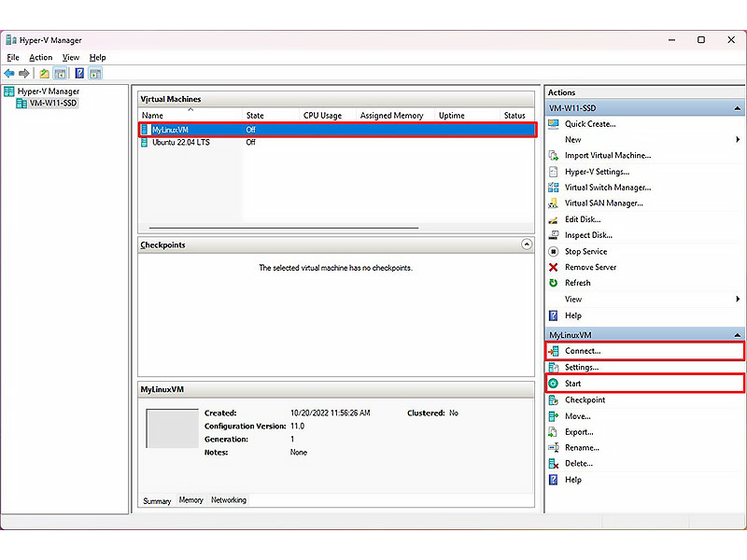This screenshot has height=560, width=747.
Task: Click the Import Virtual Machine icon
Action: click(553, 156)
